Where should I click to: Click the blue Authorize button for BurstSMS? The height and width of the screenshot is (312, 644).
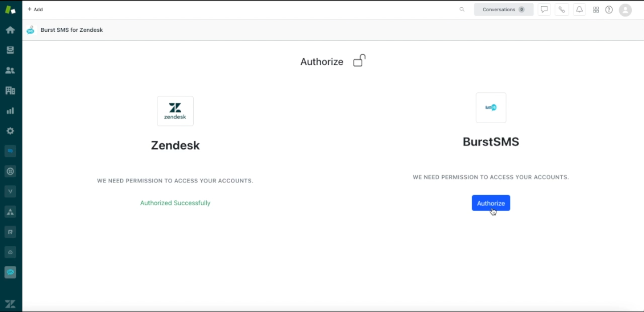(x=491, y=203)
